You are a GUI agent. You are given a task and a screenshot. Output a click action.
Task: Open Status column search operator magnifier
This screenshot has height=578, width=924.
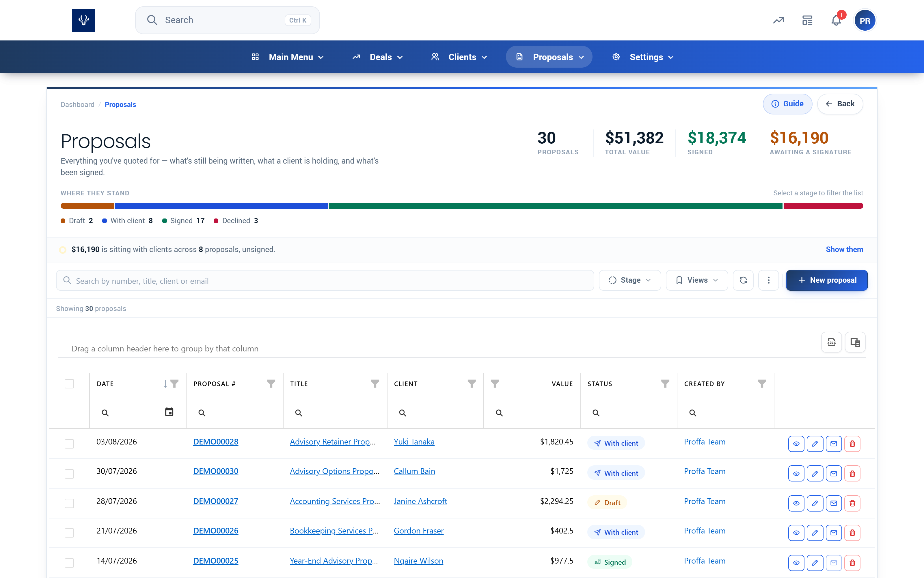[x=596, y=413]
